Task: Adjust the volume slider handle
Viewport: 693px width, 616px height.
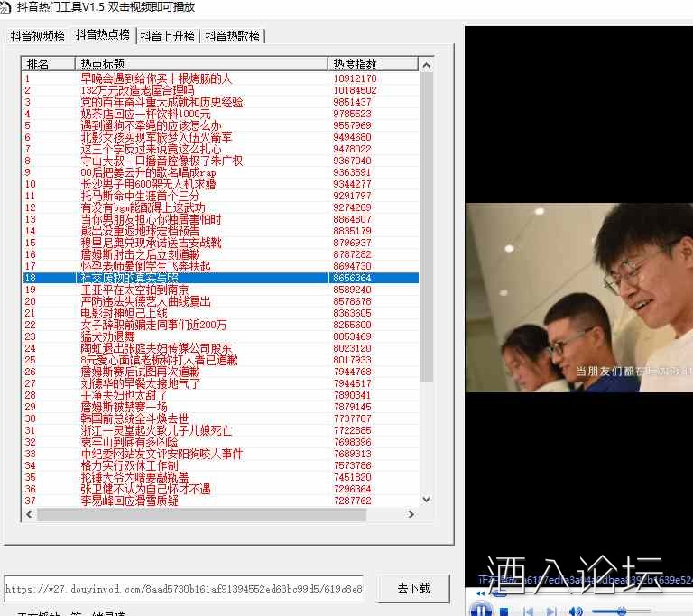Action: (x=622, y=611)
